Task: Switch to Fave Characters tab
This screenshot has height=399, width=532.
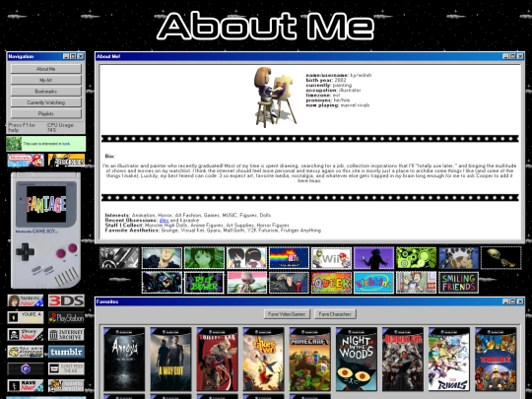Action: pyautogui.click(x=335, y=314)
